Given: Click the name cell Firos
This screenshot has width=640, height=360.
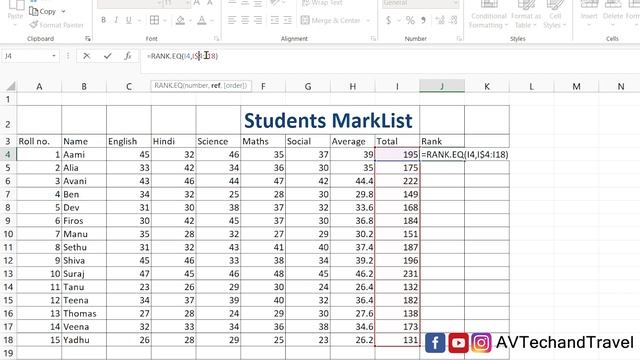Looking at the screenshot, I should click(x=84, y=221).
